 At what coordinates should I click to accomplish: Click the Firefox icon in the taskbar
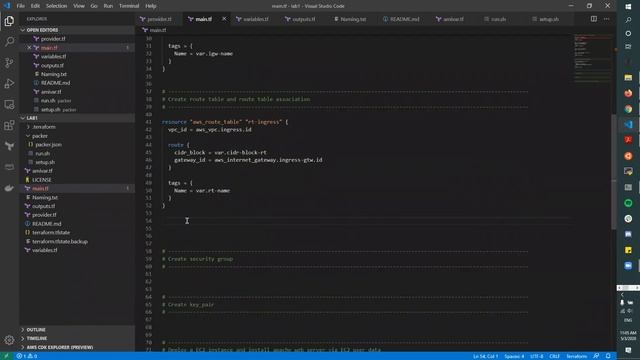[628, 93]
